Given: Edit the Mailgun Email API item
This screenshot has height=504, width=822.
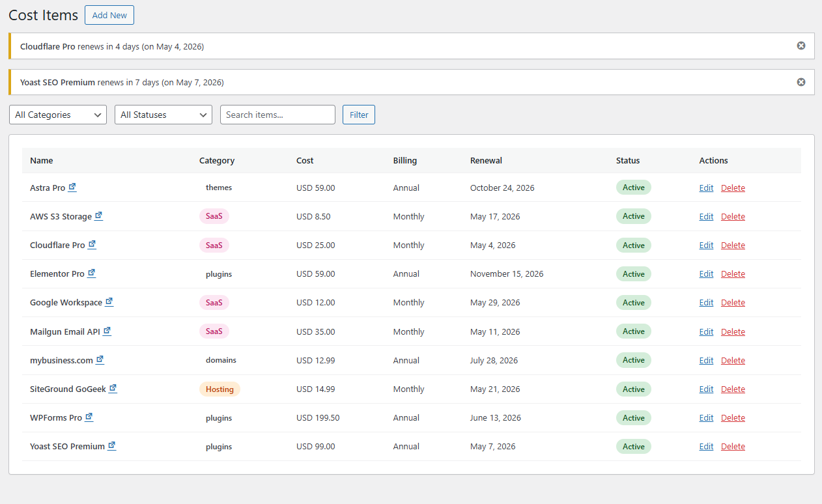Looking at the screenshot, I should point(706,331).
